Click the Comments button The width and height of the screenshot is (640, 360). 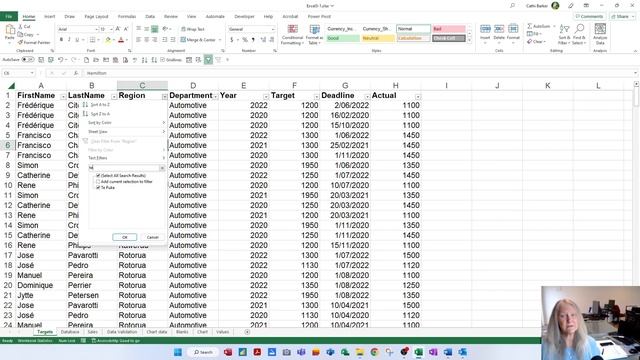point(589,16)
